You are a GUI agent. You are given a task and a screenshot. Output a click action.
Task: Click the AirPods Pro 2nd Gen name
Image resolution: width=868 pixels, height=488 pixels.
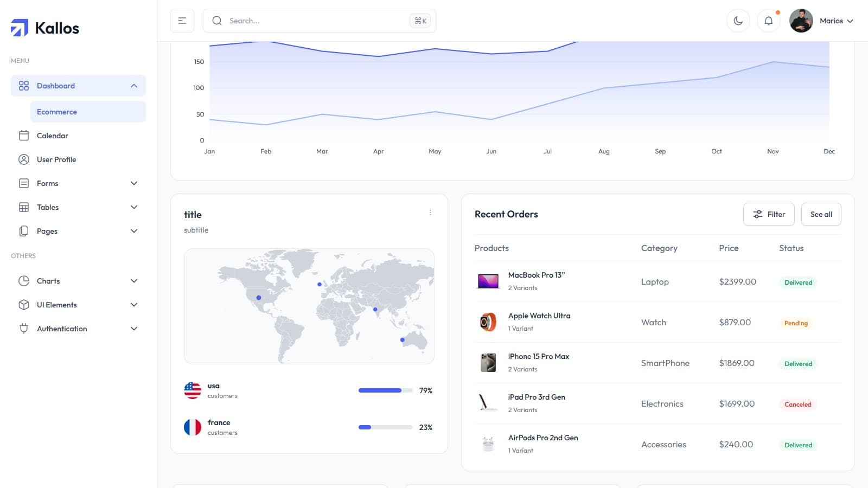point(543,438)
